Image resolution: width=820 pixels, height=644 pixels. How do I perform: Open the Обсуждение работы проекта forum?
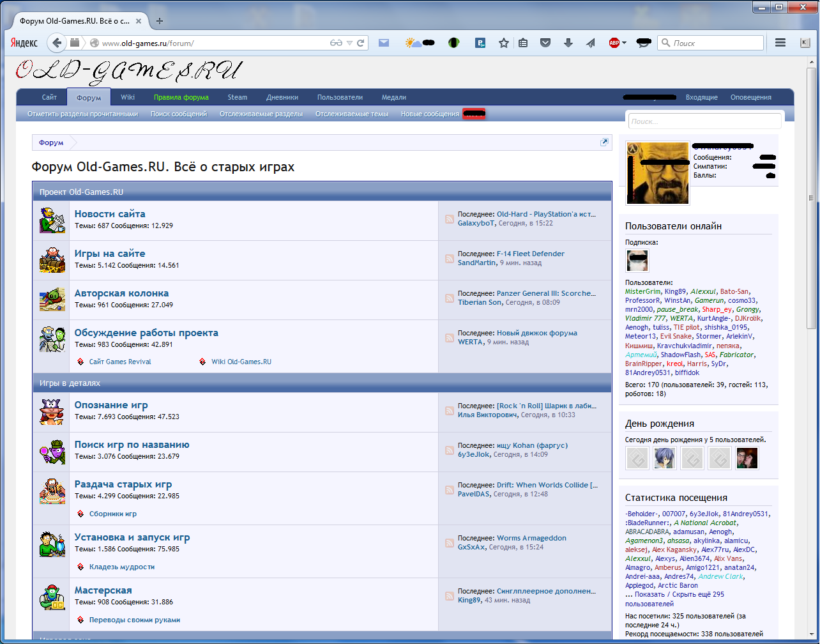tap(146, 333)
